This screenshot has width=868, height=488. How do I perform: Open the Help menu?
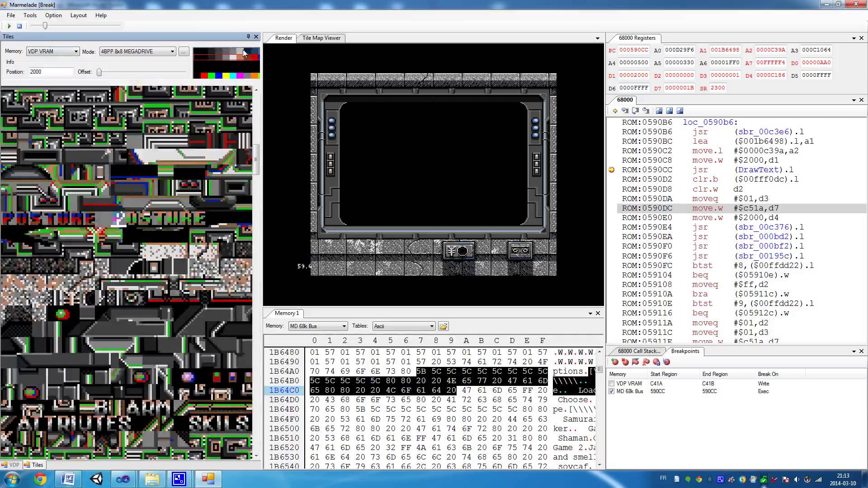[x=101, y=15]
